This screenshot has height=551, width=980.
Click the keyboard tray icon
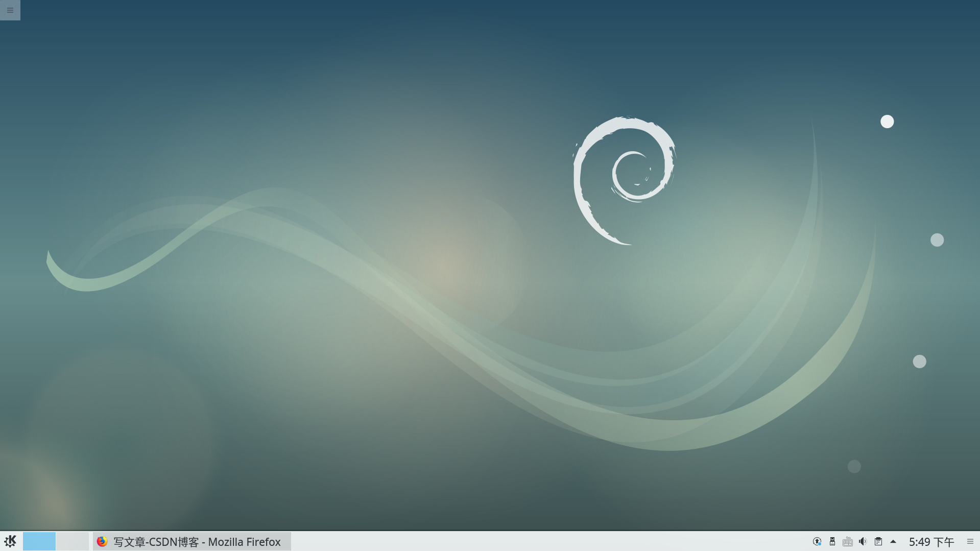pyautogui.click(x=848, y=541)
